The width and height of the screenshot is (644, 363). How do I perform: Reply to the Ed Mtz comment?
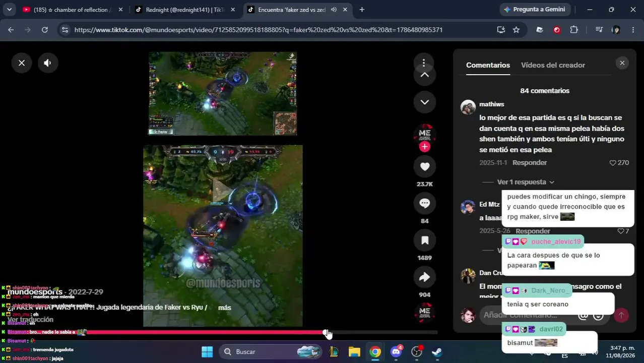[x=533, y=231]
